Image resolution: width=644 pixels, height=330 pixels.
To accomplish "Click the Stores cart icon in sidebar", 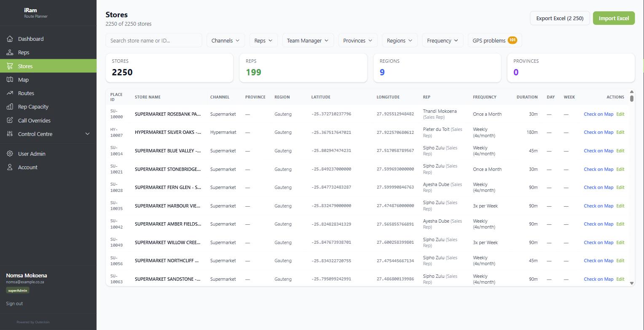I will 10,66.
